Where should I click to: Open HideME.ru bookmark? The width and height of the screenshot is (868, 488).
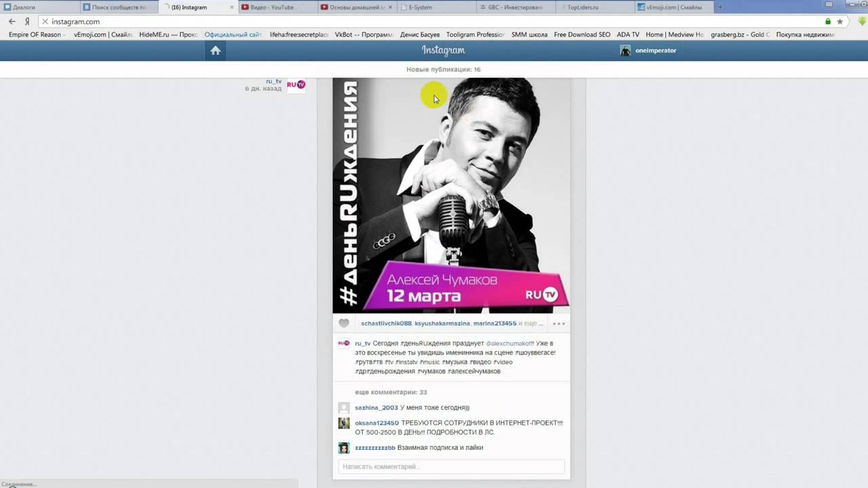168,35
